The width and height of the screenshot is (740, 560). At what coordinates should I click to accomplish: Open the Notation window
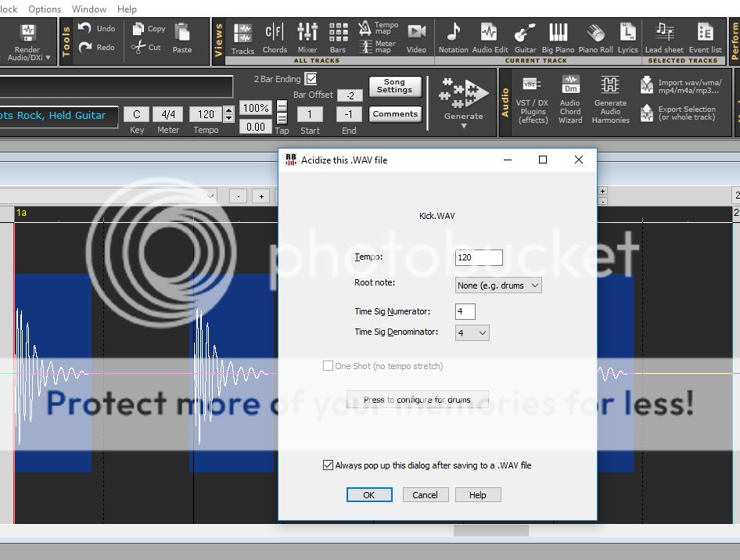[x=453, y=39]
